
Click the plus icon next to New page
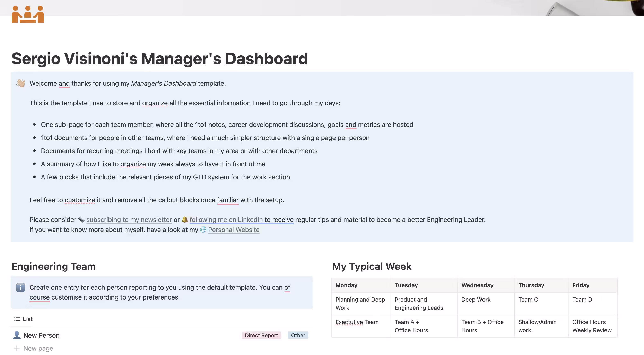point(17,348)
